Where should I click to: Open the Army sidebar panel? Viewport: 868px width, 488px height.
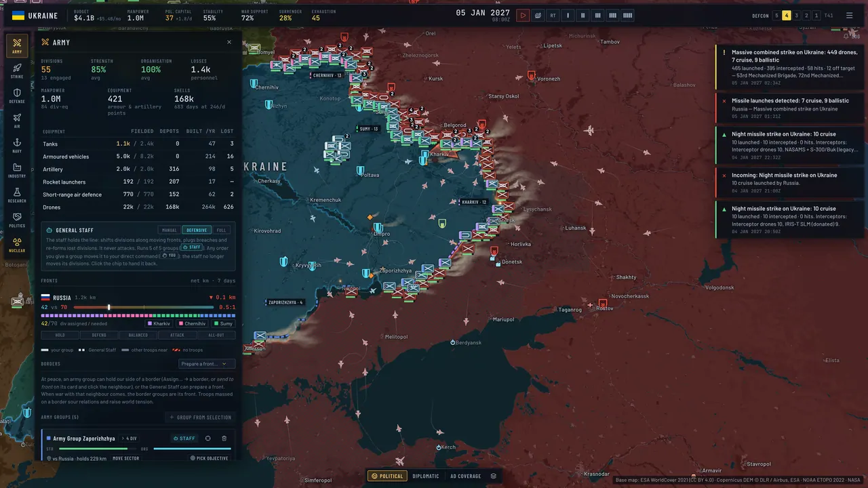17,46
